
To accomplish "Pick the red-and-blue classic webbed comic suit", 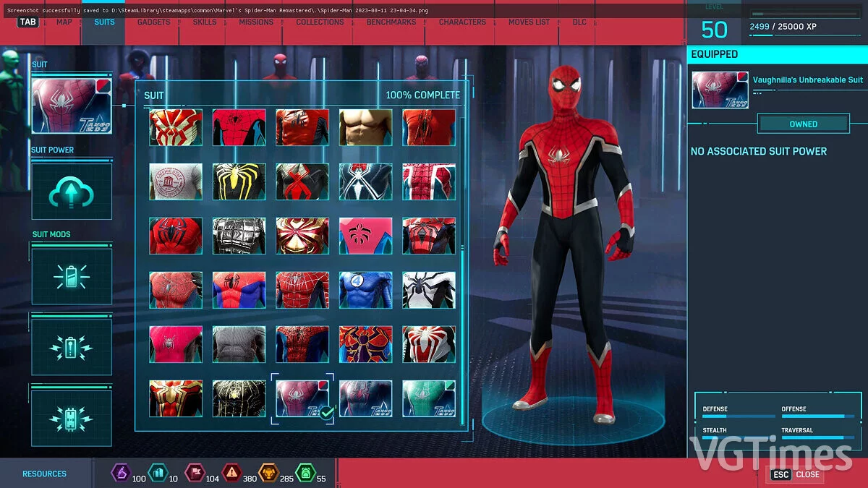I will coord(302,344).
